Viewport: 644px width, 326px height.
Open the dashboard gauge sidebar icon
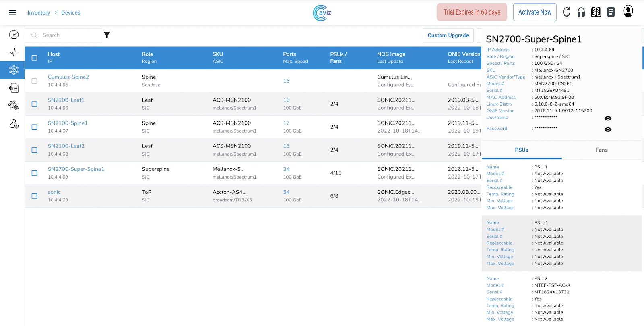coord(14,35)
